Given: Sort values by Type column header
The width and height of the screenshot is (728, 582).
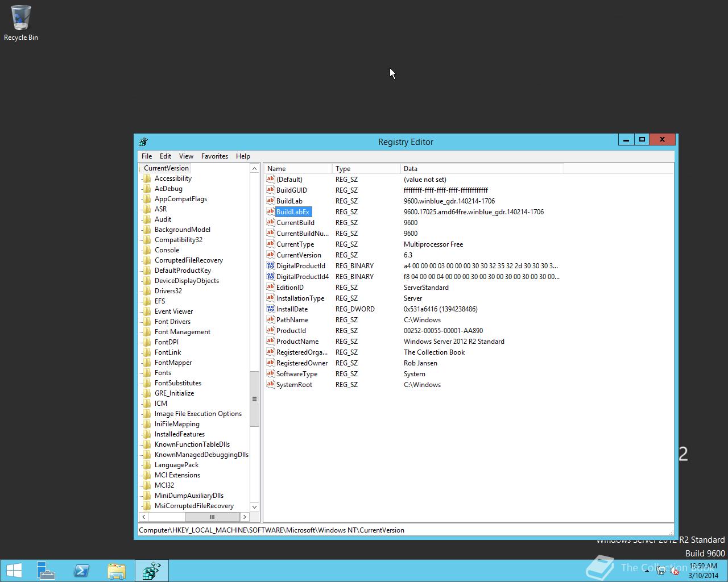Looking at the screenshot, I should coord(366,169).
